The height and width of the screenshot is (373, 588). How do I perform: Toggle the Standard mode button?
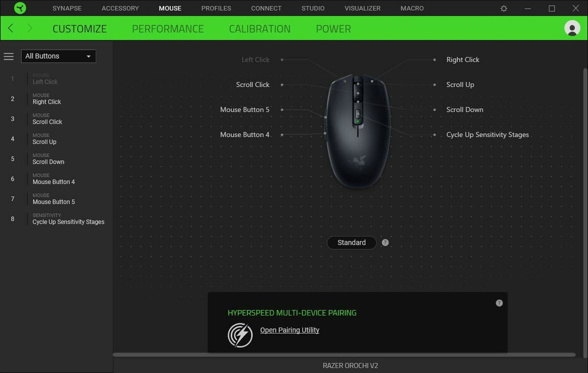pyautogui.click(x=351, y=242)
